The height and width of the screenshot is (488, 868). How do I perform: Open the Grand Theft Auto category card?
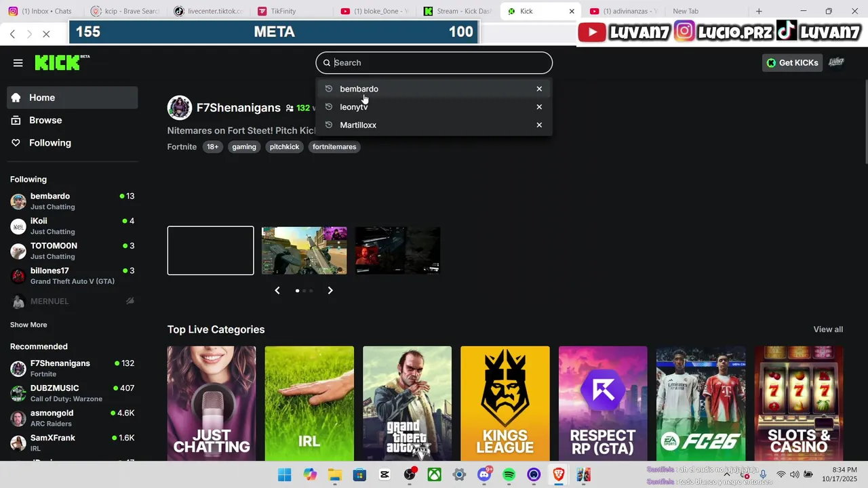pyautogui.click(x=407, y=404)
